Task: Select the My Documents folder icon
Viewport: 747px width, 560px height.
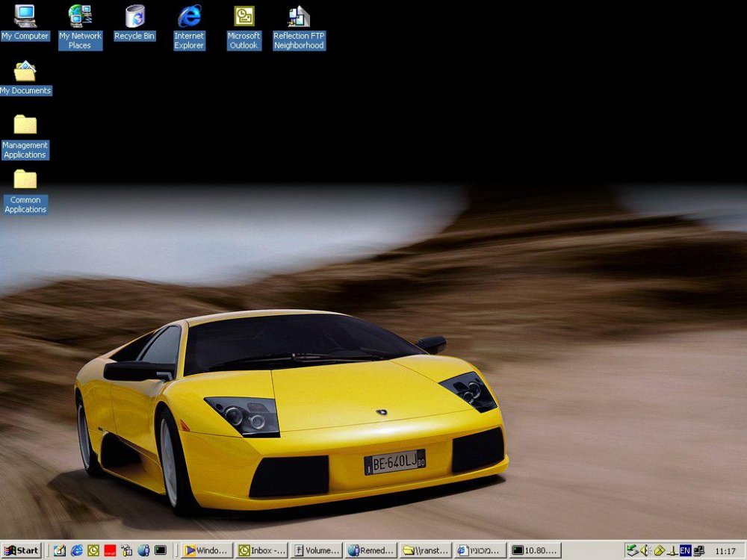Action: [x=25, y=78]
